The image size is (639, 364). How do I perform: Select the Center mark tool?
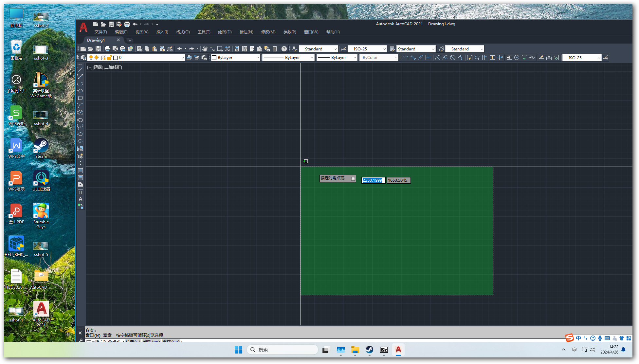click(517, 58)
